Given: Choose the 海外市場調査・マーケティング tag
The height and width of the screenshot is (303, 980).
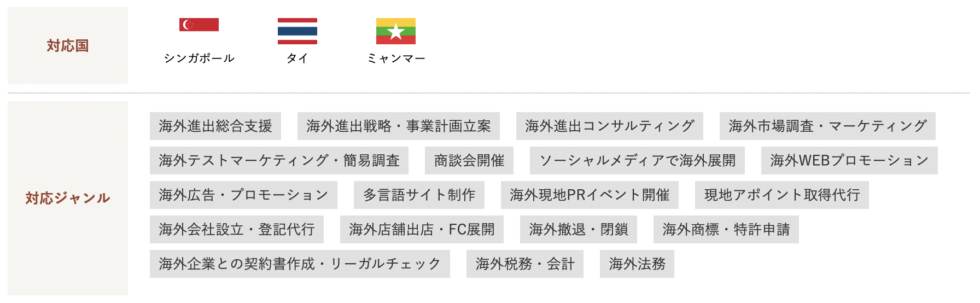Looking at the screenshot, I should [827, 126].
